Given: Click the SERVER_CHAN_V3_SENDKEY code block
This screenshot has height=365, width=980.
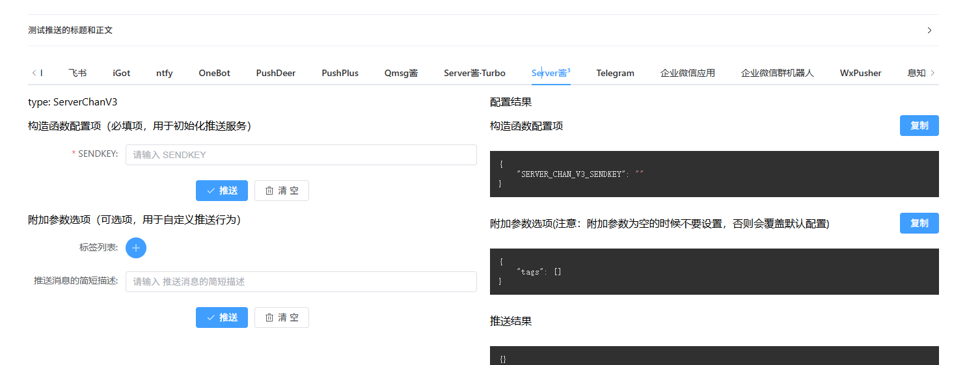Looking at the screenshot, I should click(715, 174).
